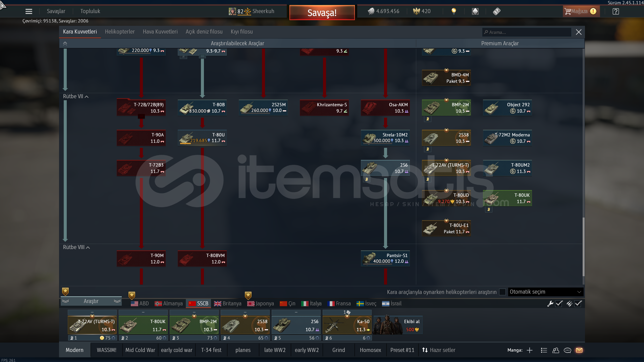644x362 pixels.
Task: Collapse ranks with the double-chevron up arrow
Action: click(65, 44)
